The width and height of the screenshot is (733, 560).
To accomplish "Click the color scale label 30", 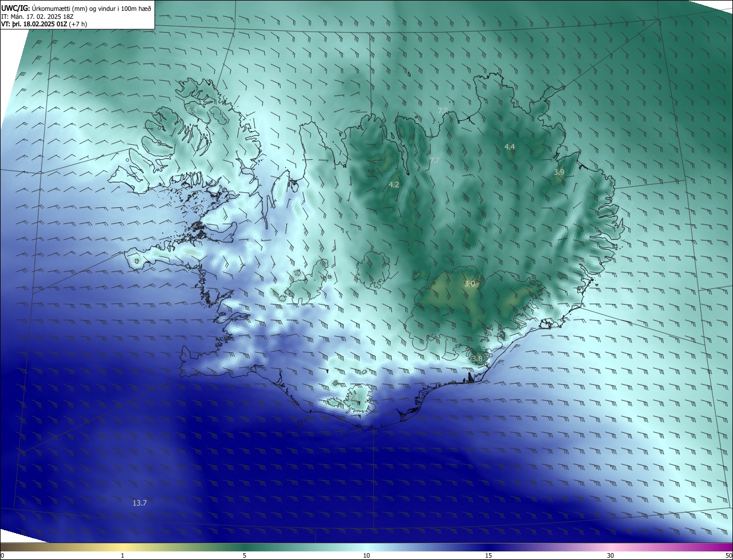I will point(610,555).
